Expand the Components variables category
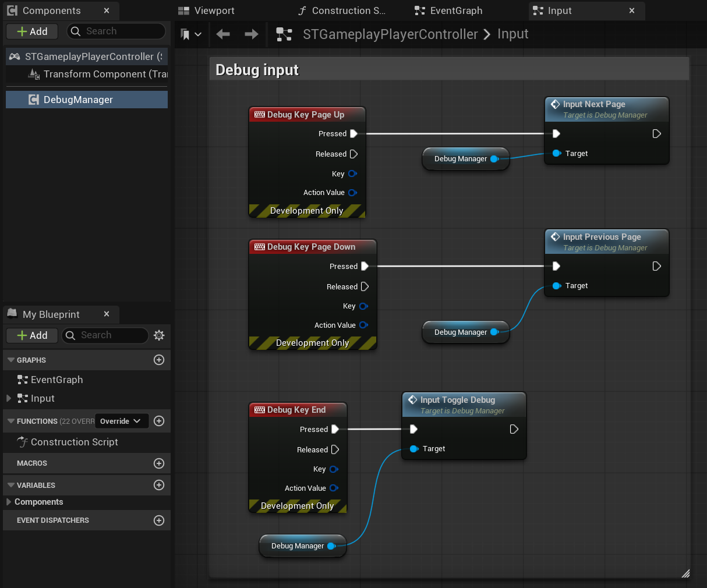Image resolution: width=707 pixels, height=588 pixels. (x=9, y=502)
